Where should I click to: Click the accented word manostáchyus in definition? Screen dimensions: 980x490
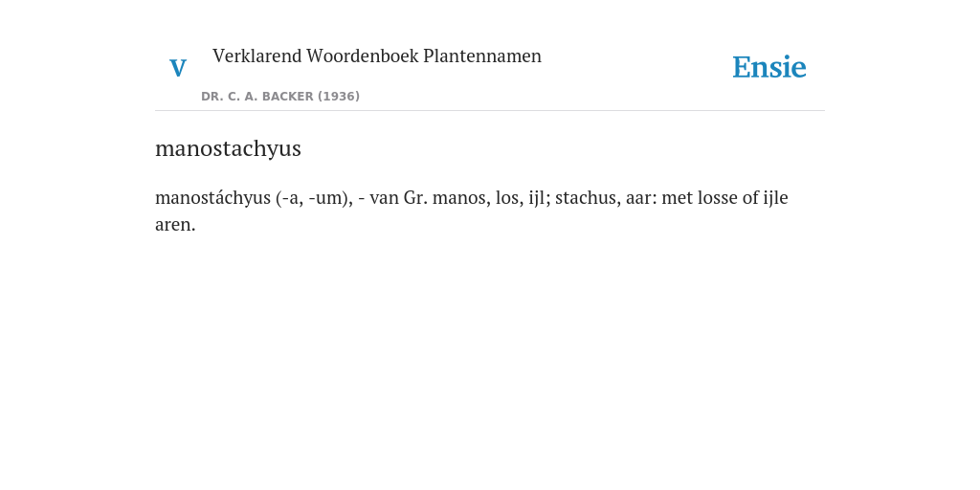pos(212,198)
